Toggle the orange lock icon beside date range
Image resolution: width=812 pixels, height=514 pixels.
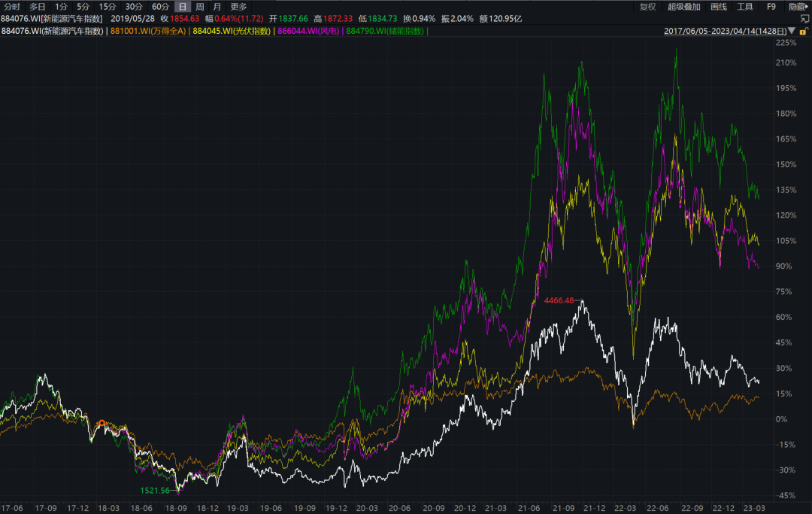(806, 32)
